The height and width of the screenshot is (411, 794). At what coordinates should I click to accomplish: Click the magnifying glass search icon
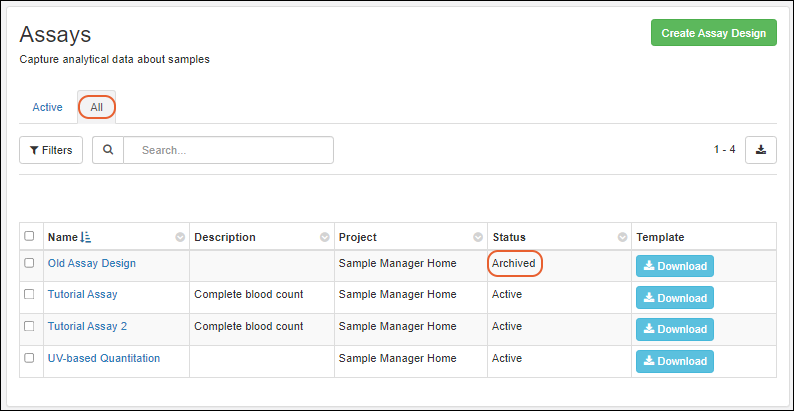108,150
